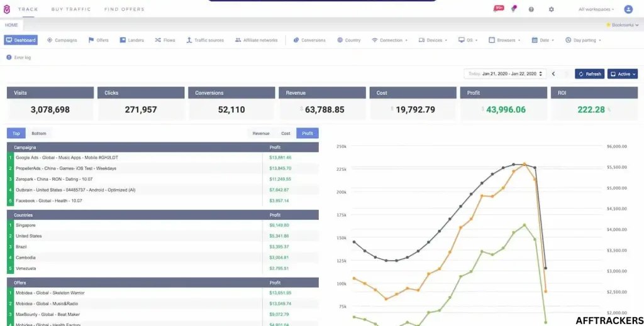Expand the Browsers dropdown
644x326 pixels.
[505, 40]
